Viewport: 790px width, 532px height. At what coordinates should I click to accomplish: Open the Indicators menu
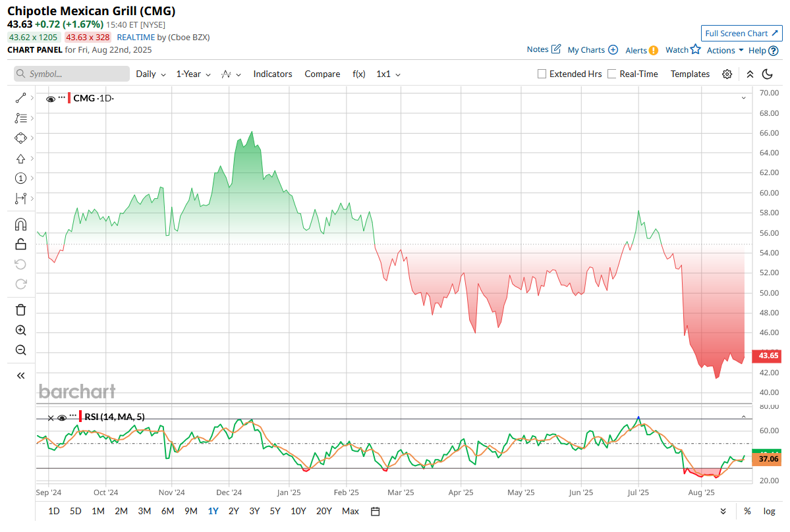click(273, 74)
